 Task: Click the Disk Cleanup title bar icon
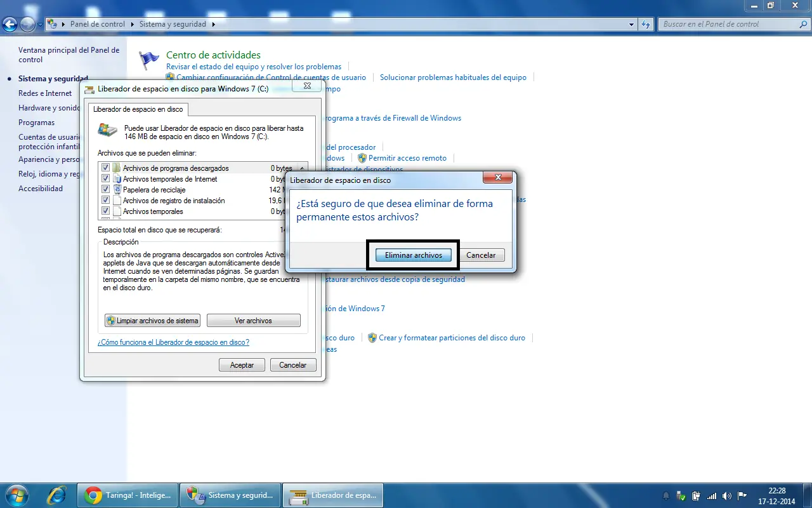coord(89,89)
